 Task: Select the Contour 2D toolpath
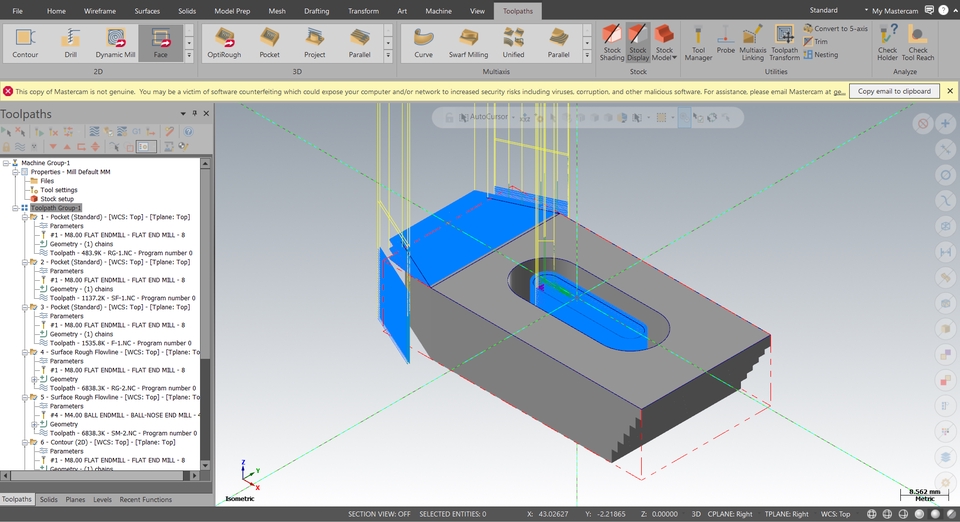pyautogui.click(x=25, y=42)
